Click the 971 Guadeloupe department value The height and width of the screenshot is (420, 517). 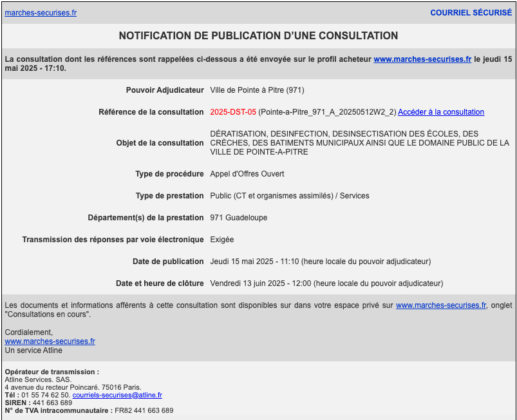238,218
